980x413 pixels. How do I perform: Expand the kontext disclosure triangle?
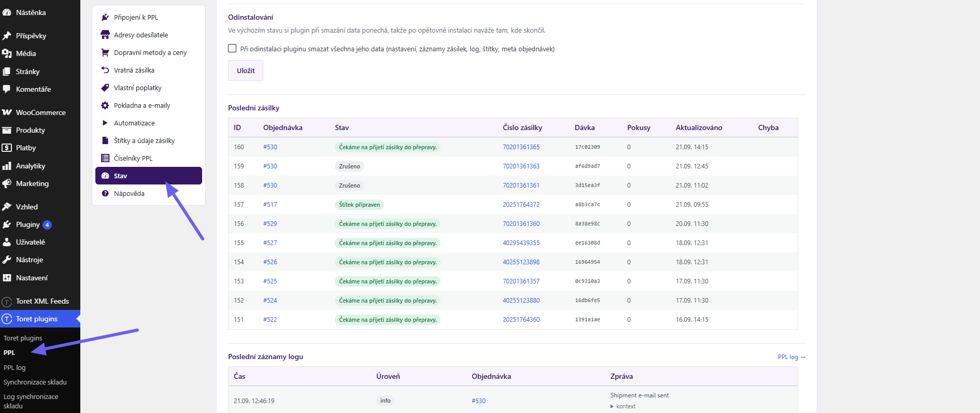[613, 406]
